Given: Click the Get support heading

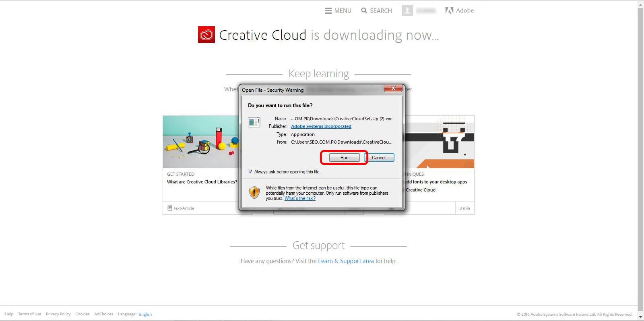Looking at the screenshot, I should click(318, 245).
